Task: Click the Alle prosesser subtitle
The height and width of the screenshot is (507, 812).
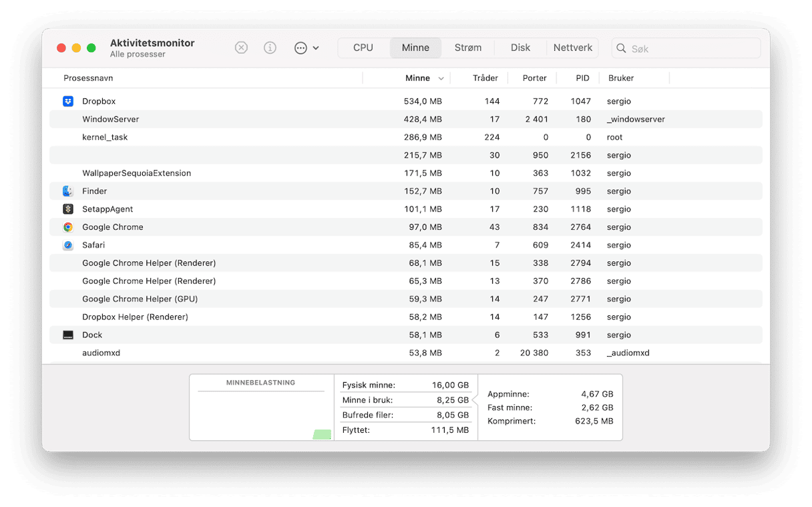Action: (138, 55)
